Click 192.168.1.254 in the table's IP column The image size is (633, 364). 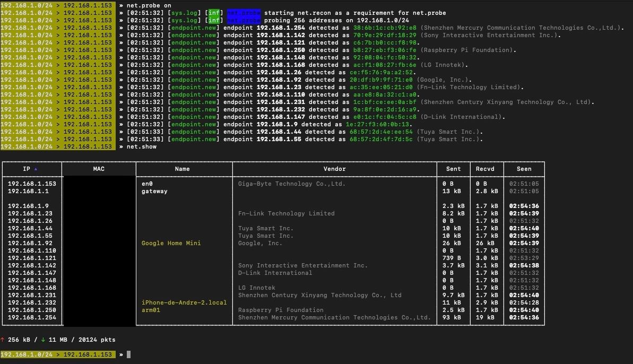[x=32, y=318]
